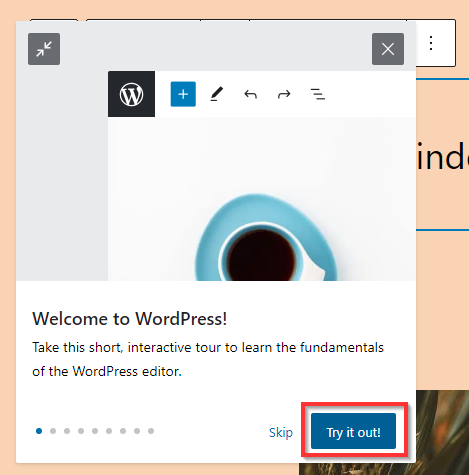Click the WordPress logo in preview
The height and width of the screenshot is (475, 469).
pyautogui.click(x=131, y=94)
